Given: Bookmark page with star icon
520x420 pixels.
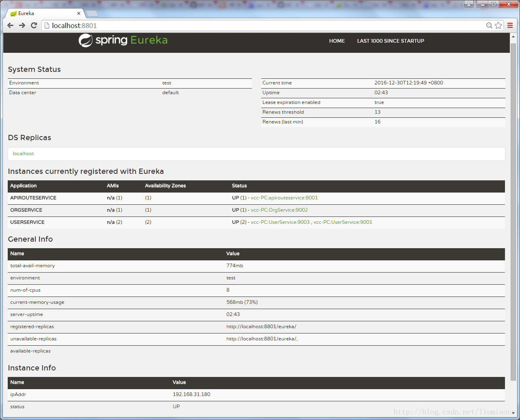Looking at the screenshot, I should pos(498,26).
